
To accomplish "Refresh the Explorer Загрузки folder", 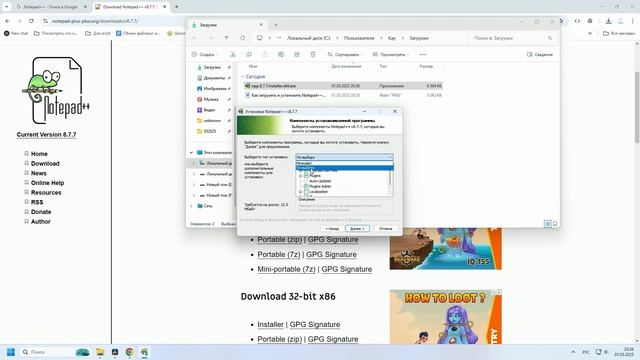I will click(242, 38).
